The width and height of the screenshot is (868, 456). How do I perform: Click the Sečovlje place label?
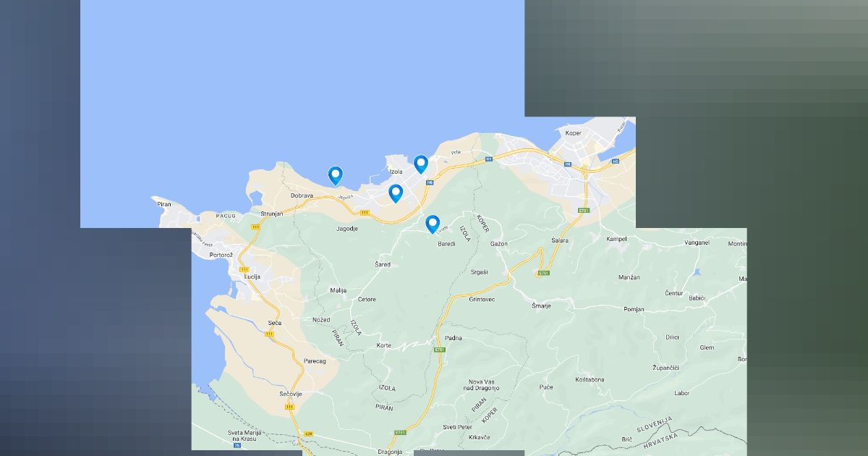(x=290, y=394)
